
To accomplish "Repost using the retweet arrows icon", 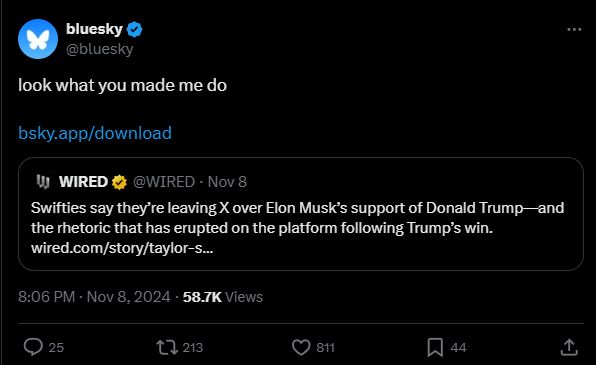I will 167,347.
